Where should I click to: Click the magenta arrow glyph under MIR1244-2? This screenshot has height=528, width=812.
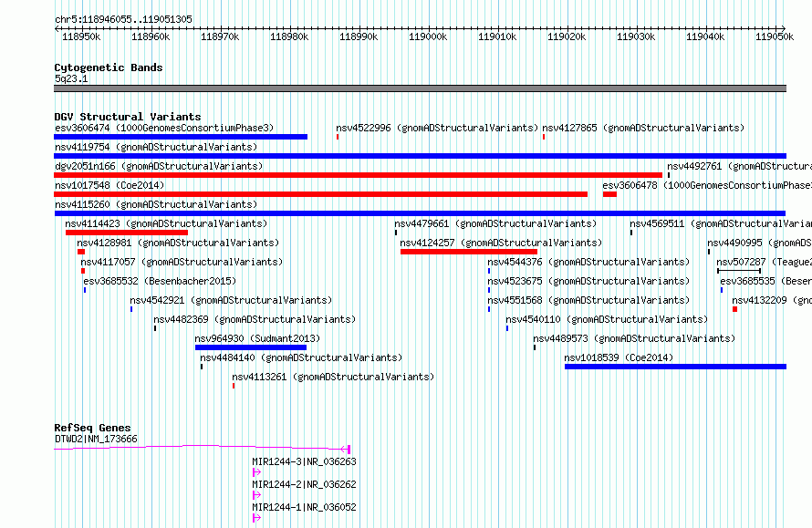(x=256, y=495)
